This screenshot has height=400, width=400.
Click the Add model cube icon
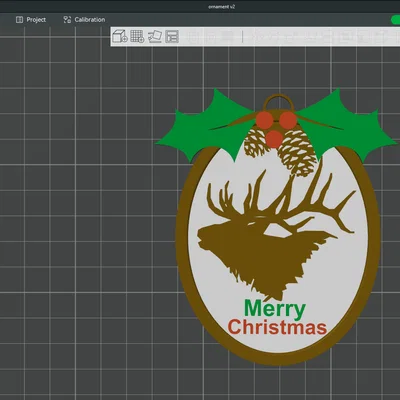tap(120, 36)
